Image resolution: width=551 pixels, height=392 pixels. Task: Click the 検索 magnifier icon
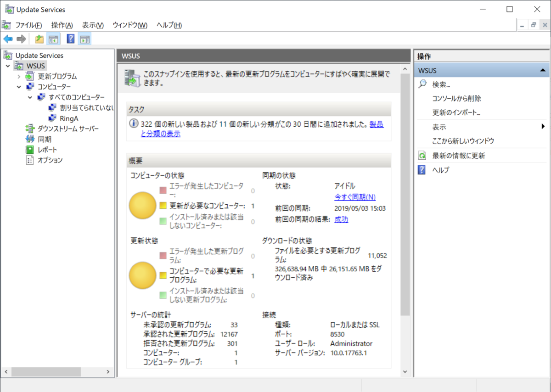click(x=422, y=84)
